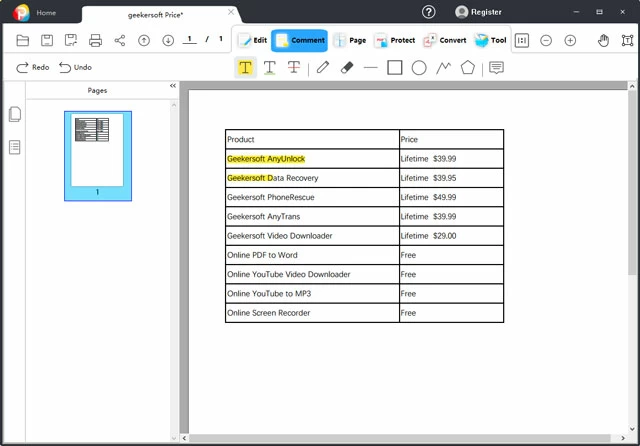Pick the Pencil drawing tool
640x446 pixels.
[322, 68]
